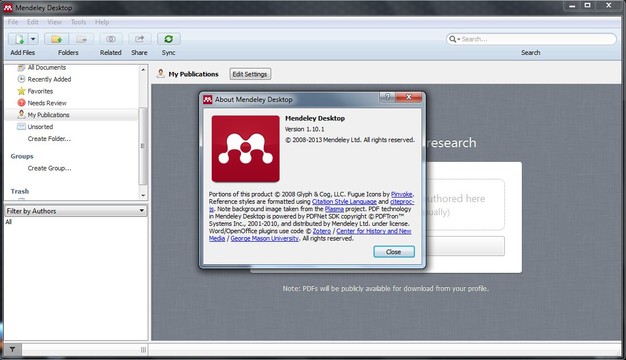Click the Add Files toolbar icon

click(x=19, y=39)
